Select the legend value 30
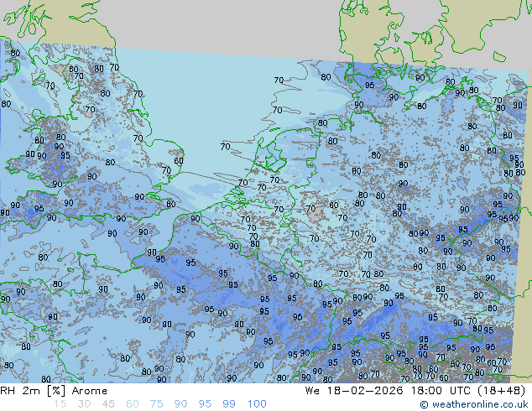The image size is (532, 411). tap(84, 404)
